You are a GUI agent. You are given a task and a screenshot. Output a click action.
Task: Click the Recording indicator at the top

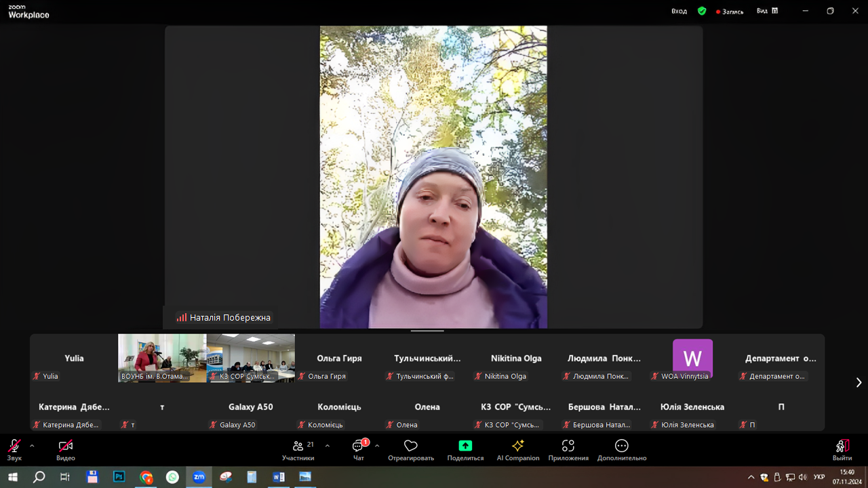[730, 12]
